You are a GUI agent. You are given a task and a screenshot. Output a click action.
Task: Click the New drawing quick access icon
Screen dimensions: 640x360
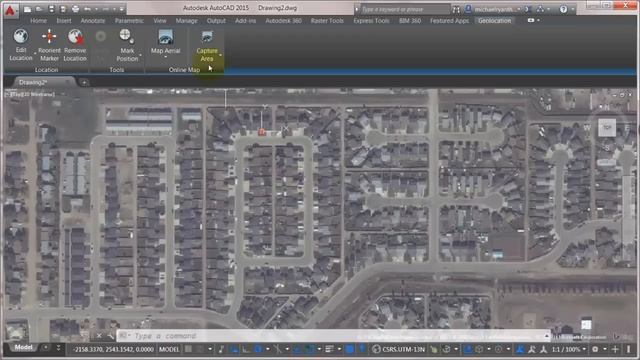(x=27, y=9)
